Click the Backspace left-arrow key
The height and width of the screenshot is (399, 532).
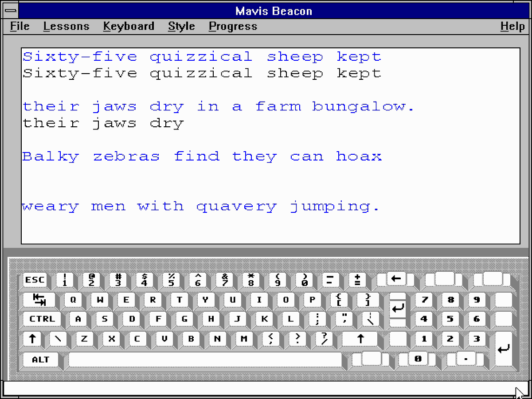tap(396, 279)
